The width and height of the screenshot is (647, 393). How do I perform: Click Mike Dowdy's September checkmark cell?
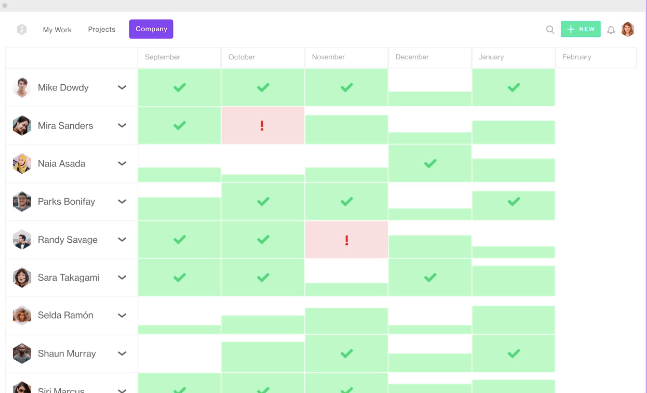(179, 88)
